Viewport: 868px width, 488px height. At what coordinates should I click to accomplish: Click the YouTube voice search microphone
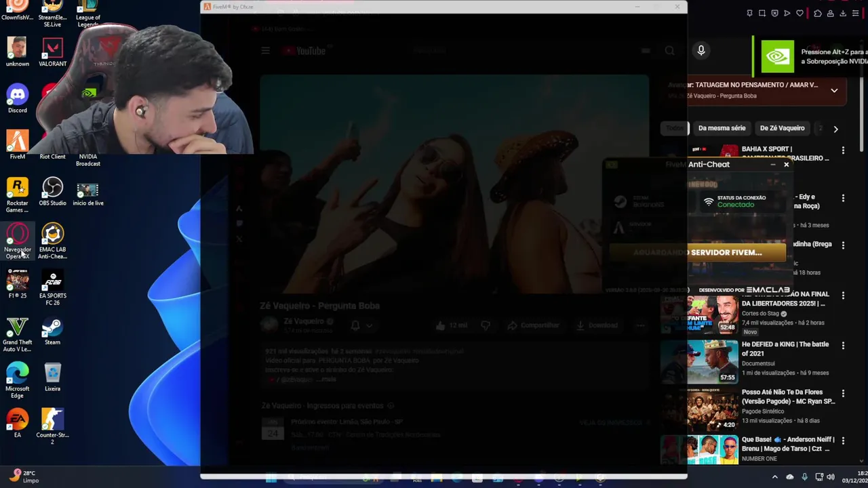pos(701,50)
